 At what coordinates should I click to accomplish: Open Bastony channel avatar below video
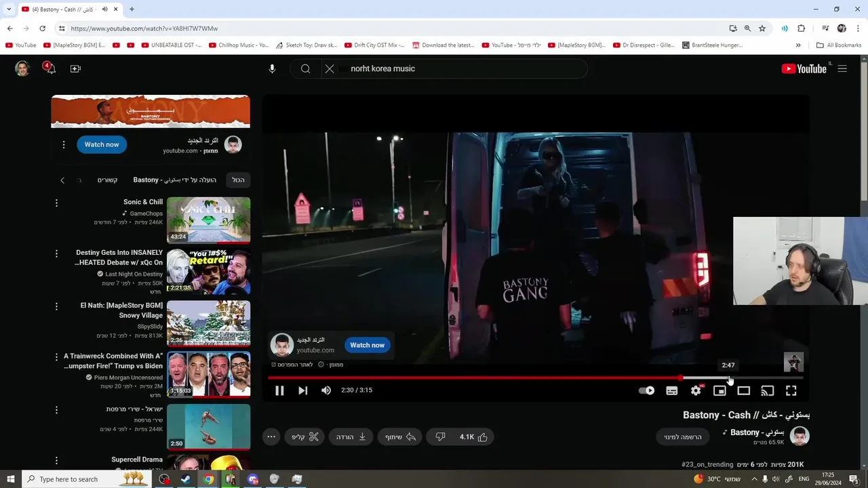pyautogui.click(x=800, y=436)
